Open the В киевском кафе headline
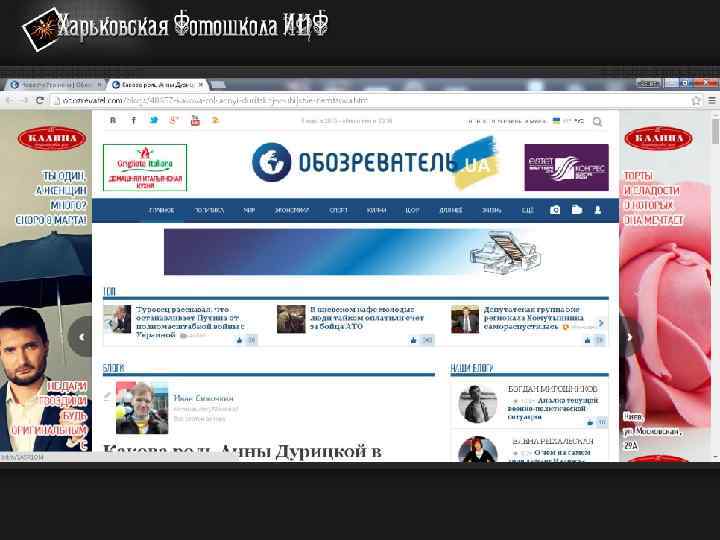 point(367,318)
